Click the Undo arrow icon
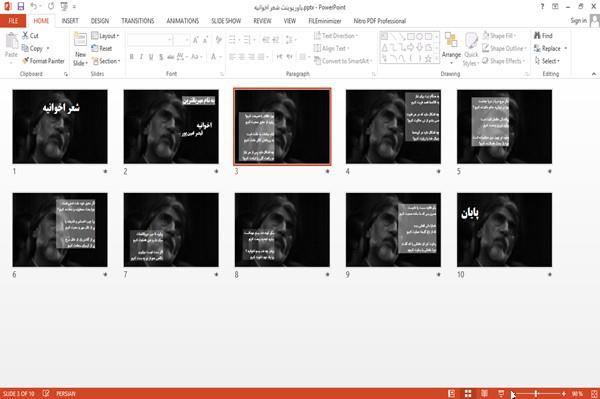 point(34,6)
